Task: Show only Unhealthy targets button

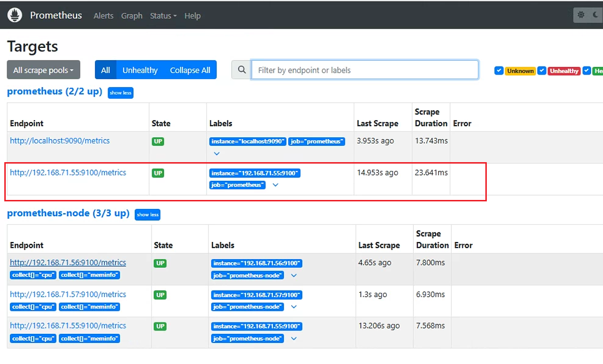Action: [140, 70]
